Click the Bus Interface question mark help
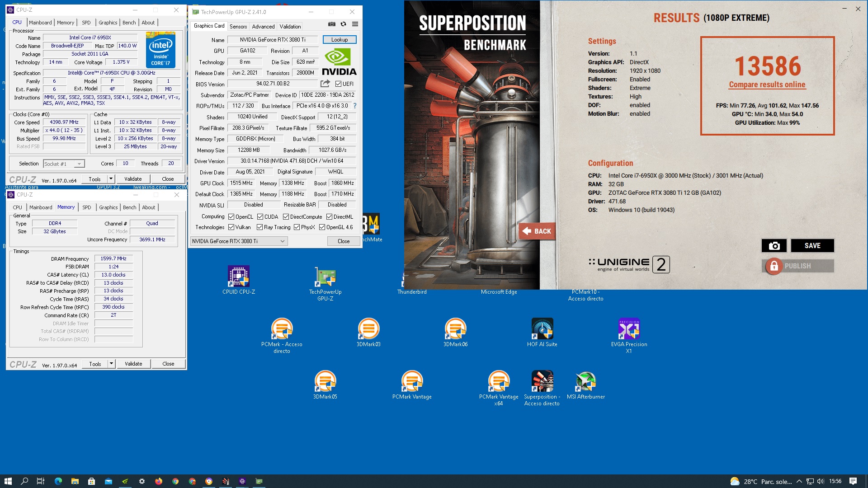 [354, 106]
